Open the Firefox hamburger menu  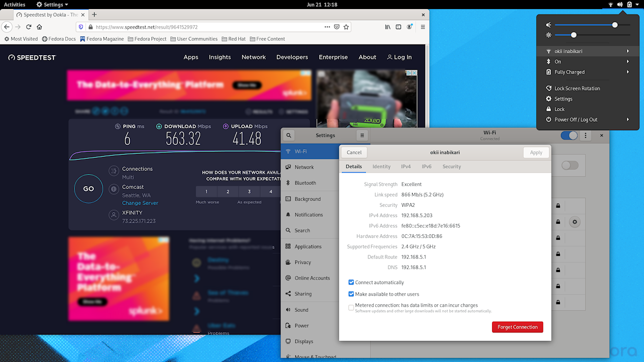click(x=423, y=27)
